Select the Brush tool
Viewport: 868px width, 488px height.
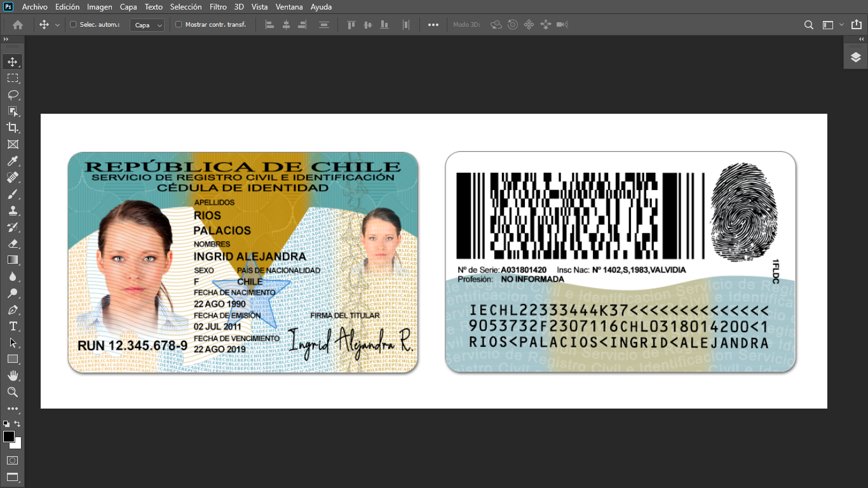(13, 194)
